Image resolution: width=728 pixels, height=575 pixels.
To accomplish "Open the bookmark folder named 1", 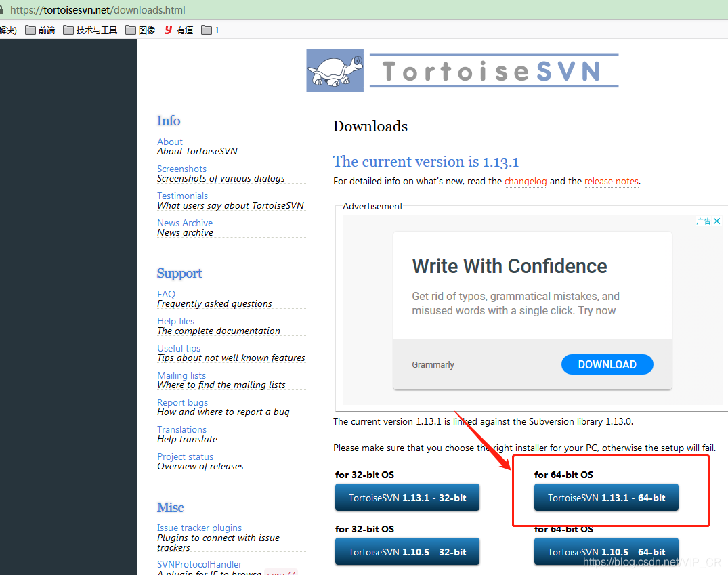I will click(211, 30).
